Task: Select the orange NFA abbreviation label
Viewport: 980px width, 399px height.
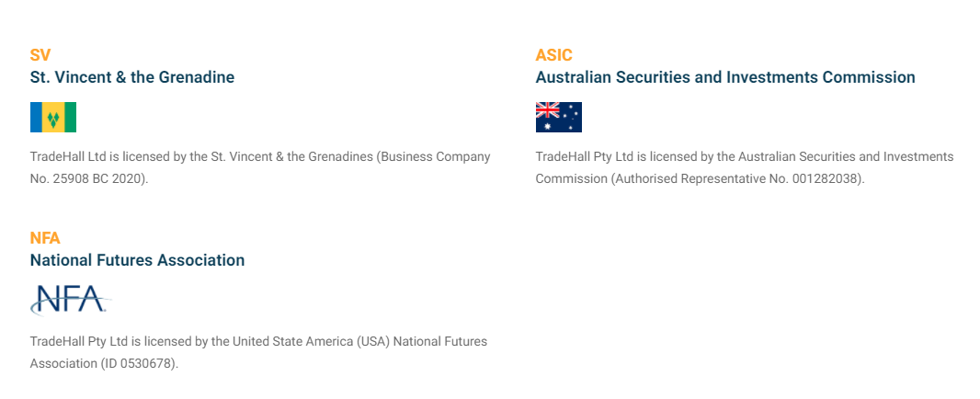Action: [45, 237]
